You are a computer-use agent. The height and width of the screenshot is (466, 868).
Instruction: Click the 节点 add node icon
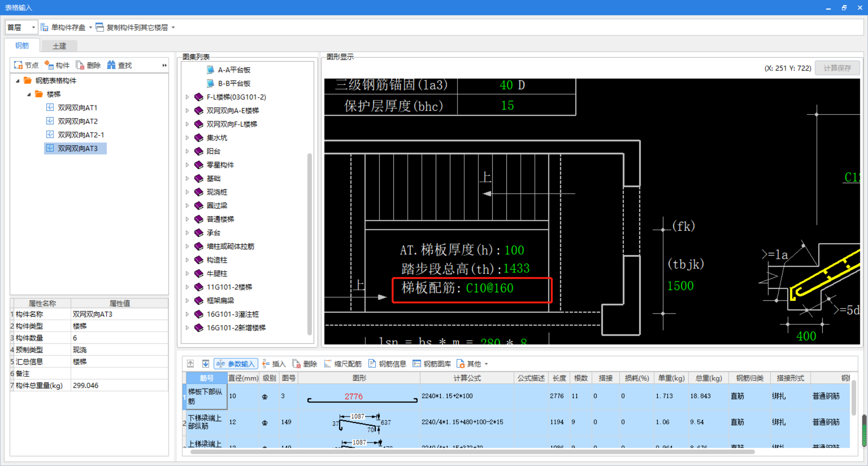coord(18,65)
